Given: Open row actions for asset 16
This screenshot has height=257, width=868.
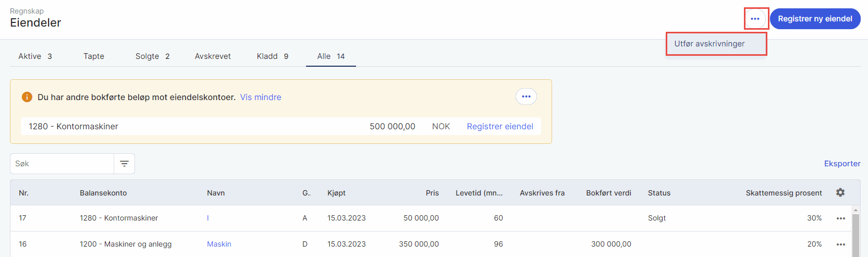Looking at the screenshot, I should pyautogui.click(x=840, y=244).
